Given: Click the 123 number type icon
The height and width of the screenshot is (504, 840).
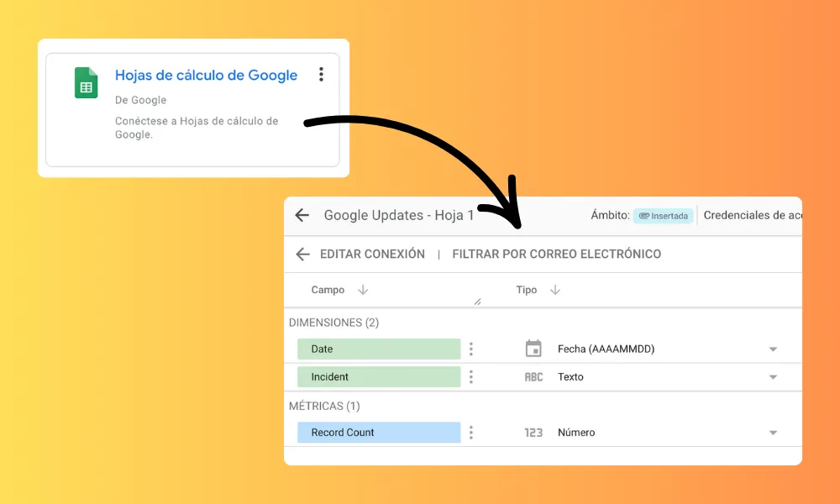Looking at the screenshot, I should (x=533, y=433).
